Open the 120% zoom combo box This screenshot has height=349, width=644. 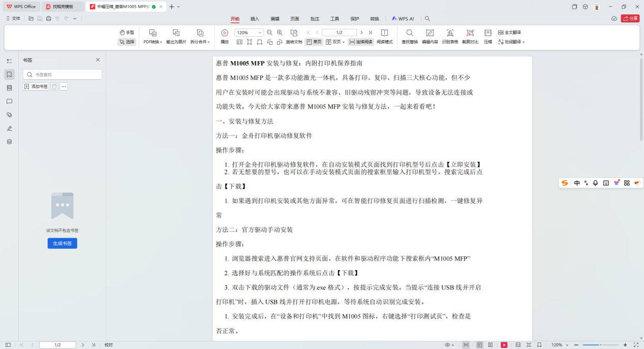(249, 33)
